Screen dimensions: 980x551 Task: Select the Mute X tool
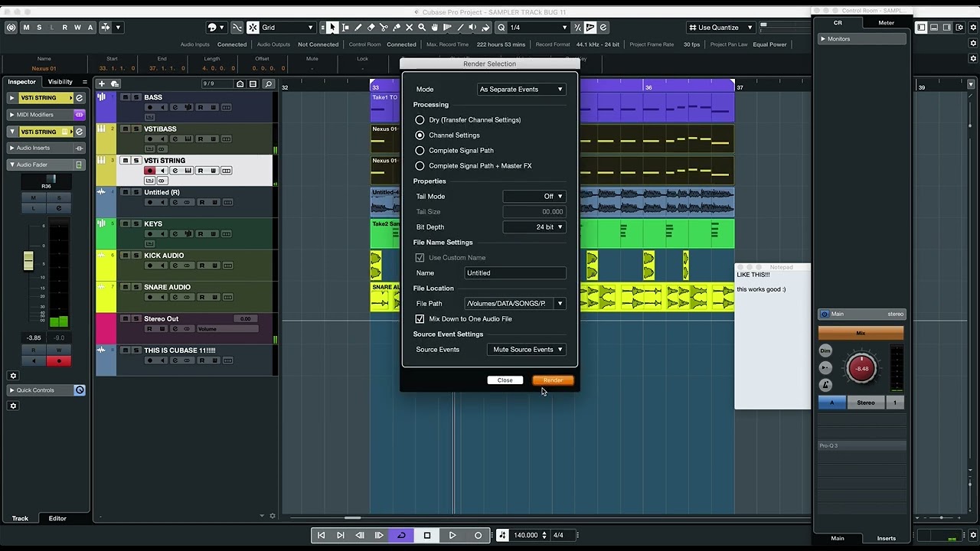point(410,28)
